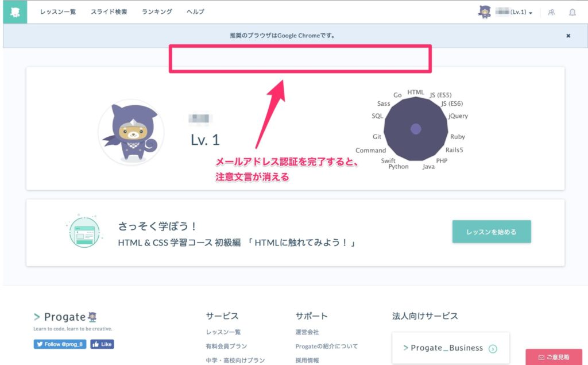The height and width of the screenshot is (365, 588).
Task: Open the notifications bell
Action: tap(572, 13)
